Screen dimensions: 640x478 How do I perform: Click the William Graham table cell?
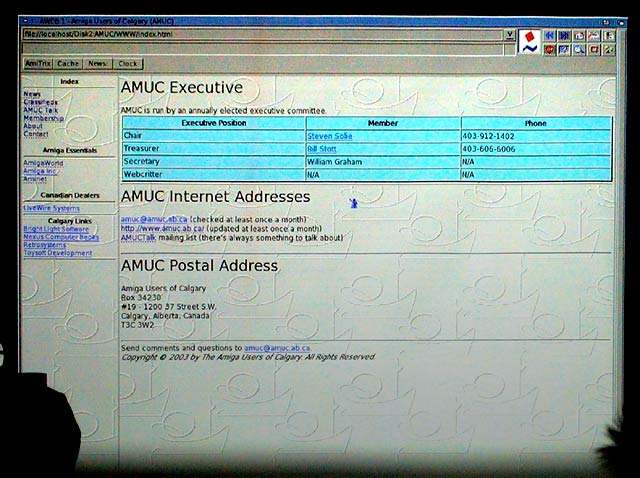383,162
